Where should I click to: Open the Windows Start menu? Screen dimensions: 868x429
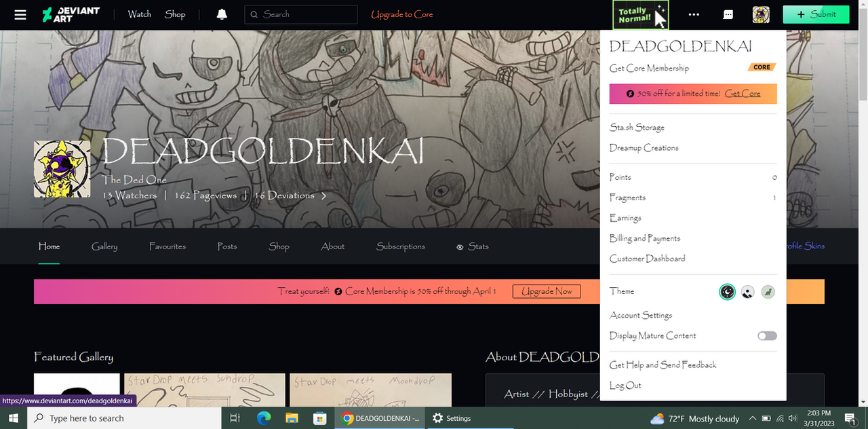point(14,418)
